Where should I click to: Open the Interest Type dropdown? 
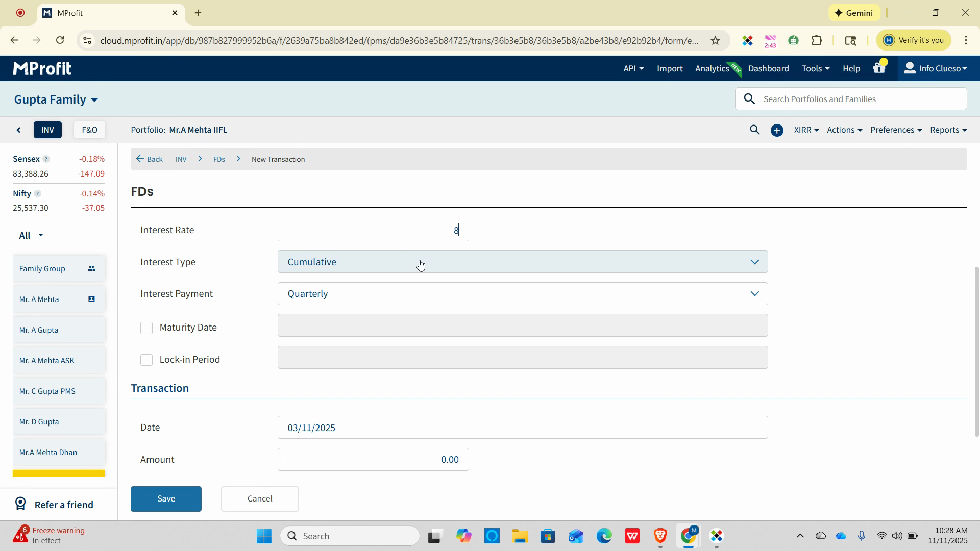point(522,262)
